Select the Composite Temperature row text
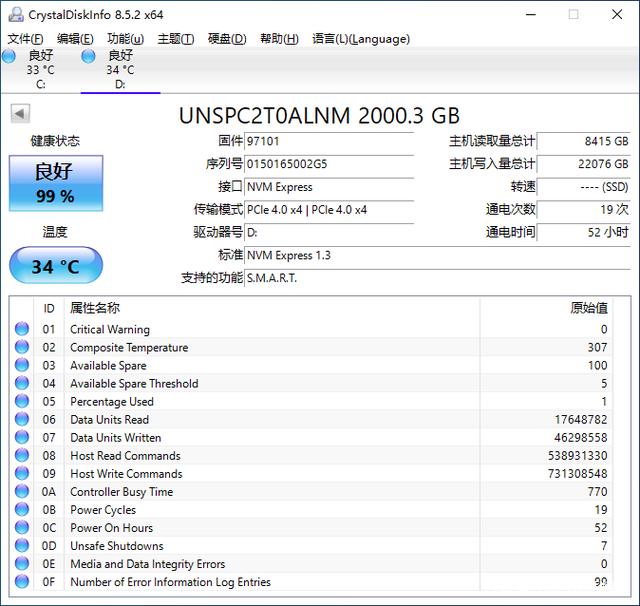The width and height of the screenshot is (640, 606). click(129, 347)
